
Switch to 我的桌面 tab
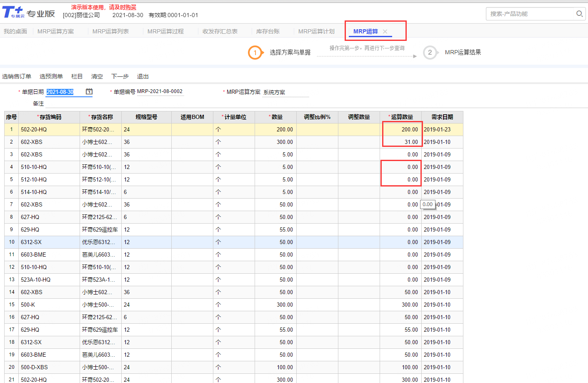(15, 31)
